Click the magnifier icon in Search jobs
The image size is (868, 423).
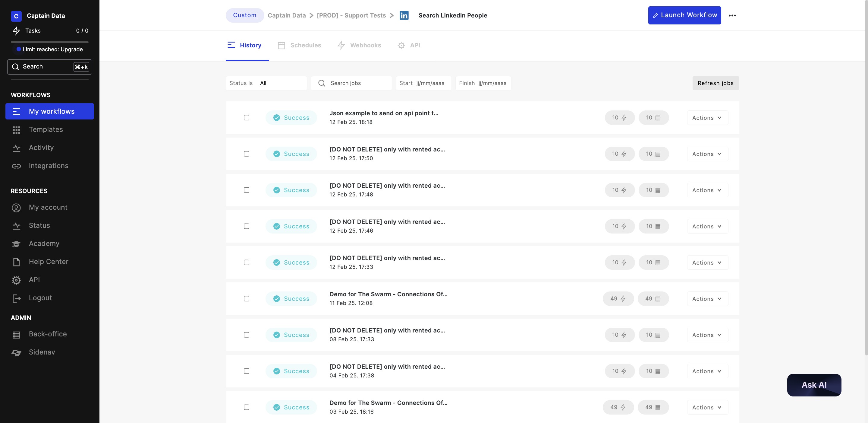click(x=322, y=83)
